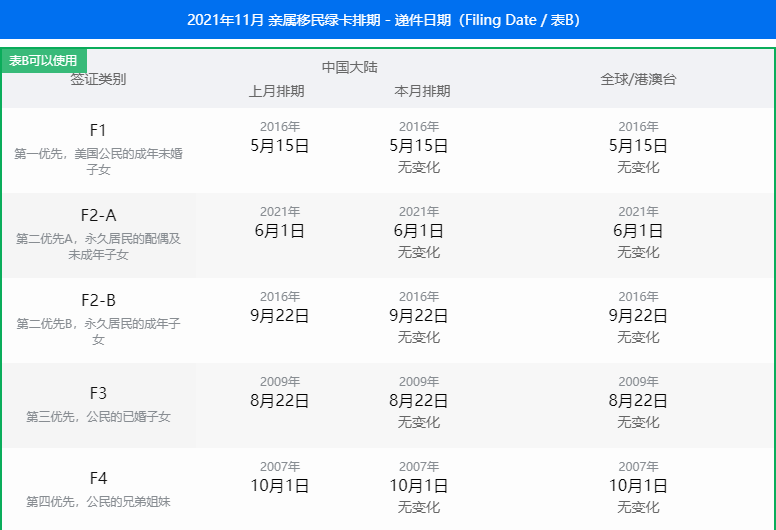Click '无变化' in F2-B this-month China cell
Screen dimensions: 776x530
419,337
